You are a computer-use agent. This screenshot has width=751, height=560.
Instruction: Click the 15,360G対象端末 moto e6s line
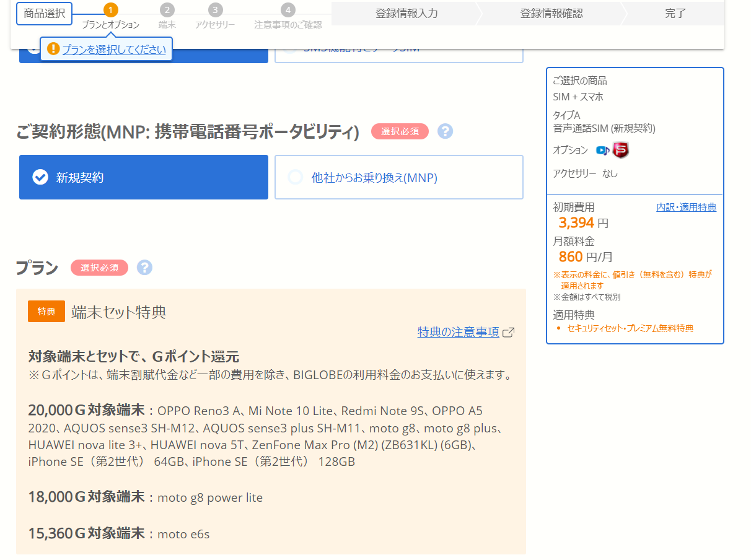(x=119, y=533)
